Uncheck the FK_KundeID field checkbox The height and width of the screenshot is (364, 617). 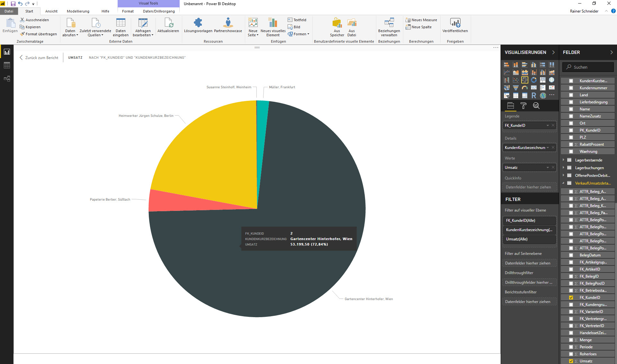click(x=571, y=298)
